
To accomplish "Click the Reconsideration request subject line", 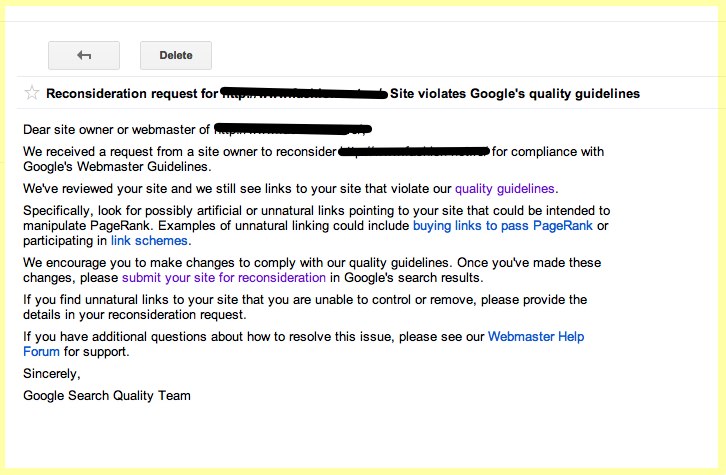I will coord(132,94).
